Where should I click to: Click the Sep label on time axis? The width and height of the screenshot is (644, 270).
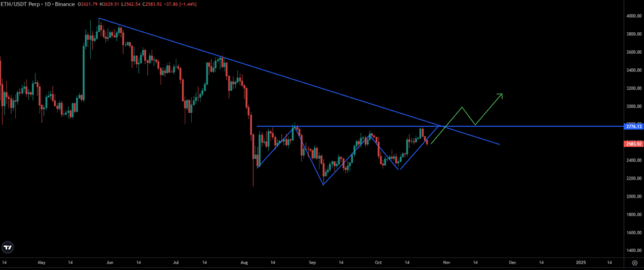tap(312, 262)
